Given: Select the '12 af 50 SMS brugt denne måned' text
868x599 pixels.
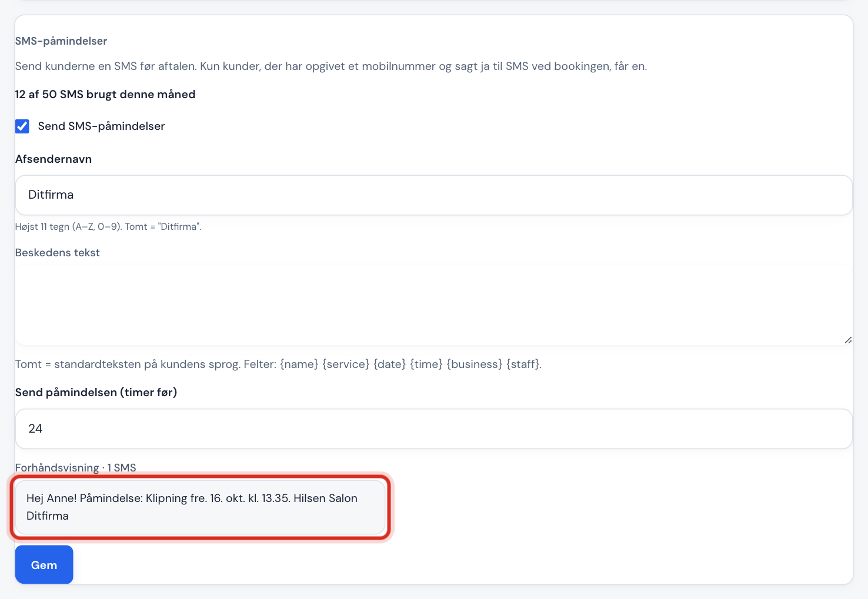Looking at the screenshot, I should point(105,95).
